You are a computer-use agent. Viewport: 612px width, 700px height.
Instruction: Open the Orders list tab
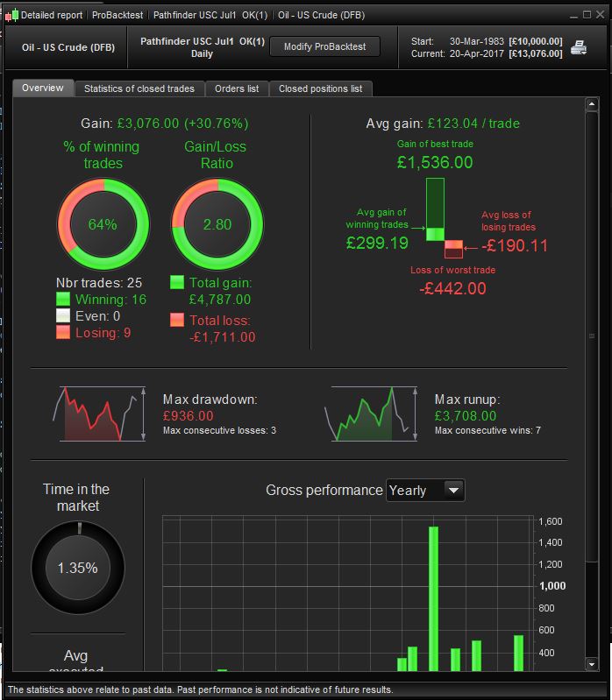click(x=237, y=88)
